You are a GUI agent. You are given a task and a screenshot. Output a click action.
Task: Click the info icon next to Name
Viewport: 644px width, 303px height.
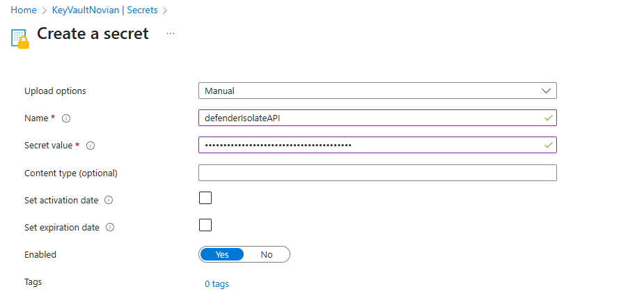point(66,118)
